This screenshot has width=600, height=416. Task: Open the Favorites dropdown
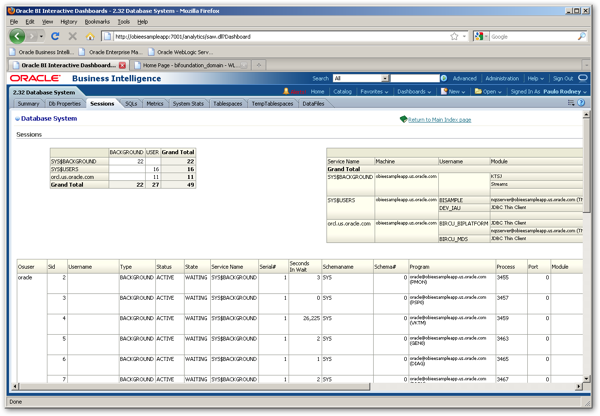(374, 91)
